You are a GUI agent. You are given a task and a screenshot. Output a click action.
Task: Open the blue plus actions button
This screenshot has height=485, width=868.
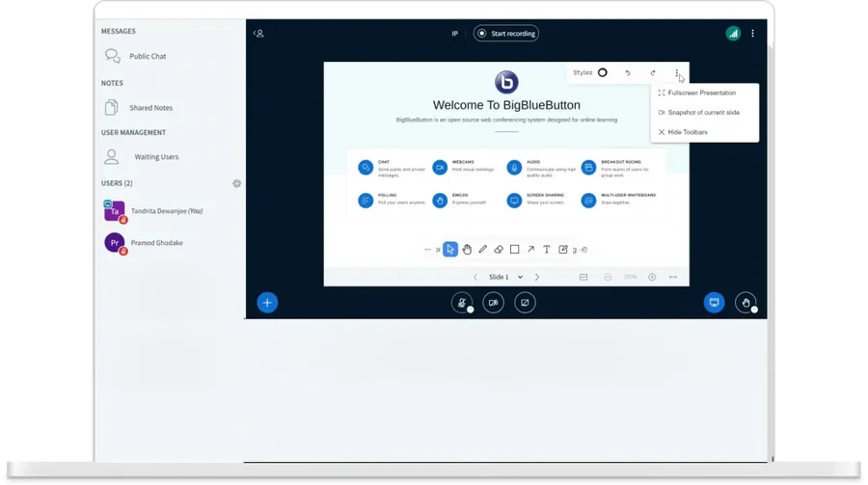pyautogui.click(x=267, y=303)
